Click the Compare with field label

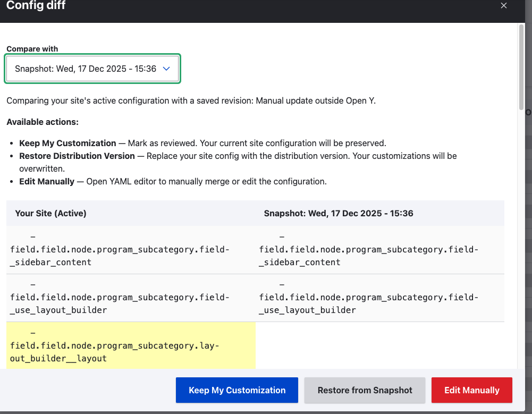coord(32,49)
